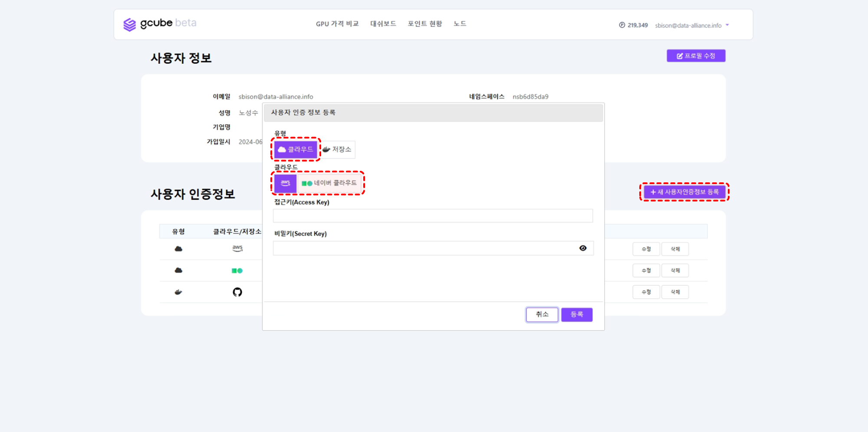The width and height of the screenshot is (868, 432).
Task: Click 수정 in the AWS row
Action: 646,249
